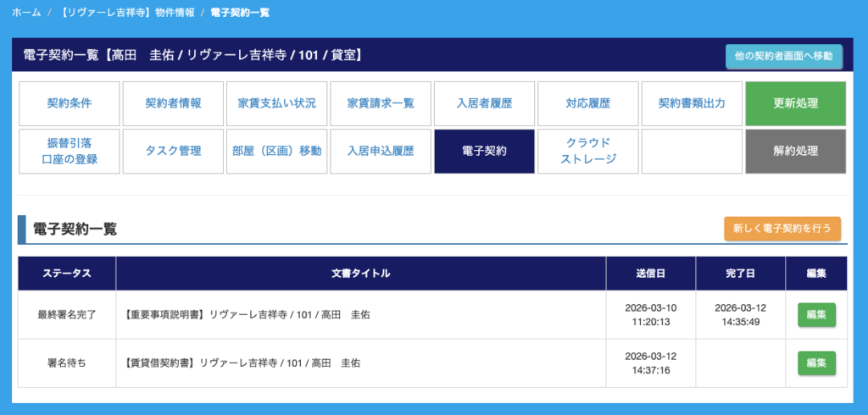868x415 pixels.
Task: View the 入居者履歴 tab
Action: (x=484, y=103)
